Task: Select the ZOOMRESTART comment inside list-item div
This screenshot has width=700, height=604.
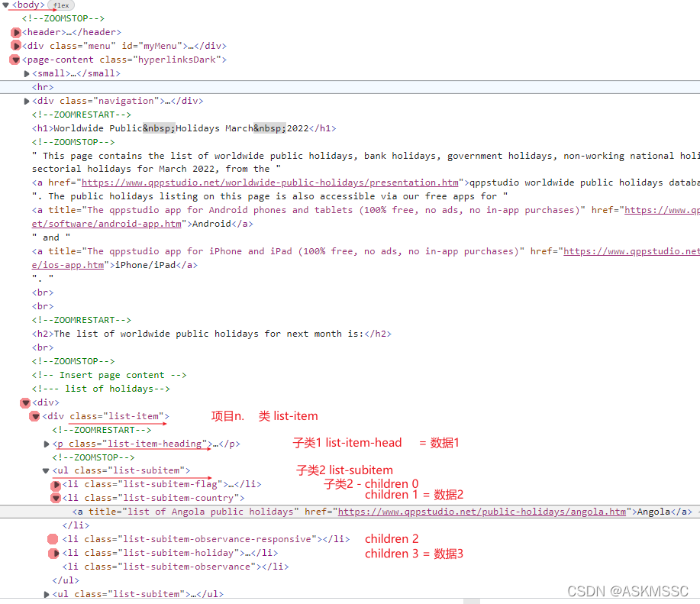Action: (x=102, y=430)
